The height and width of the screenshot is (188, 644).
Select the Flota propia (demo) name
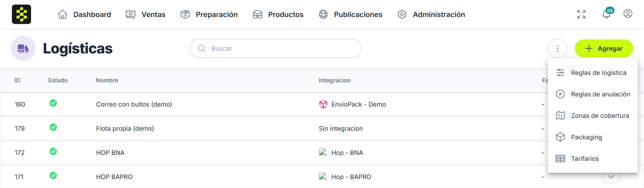pos(125,128)
